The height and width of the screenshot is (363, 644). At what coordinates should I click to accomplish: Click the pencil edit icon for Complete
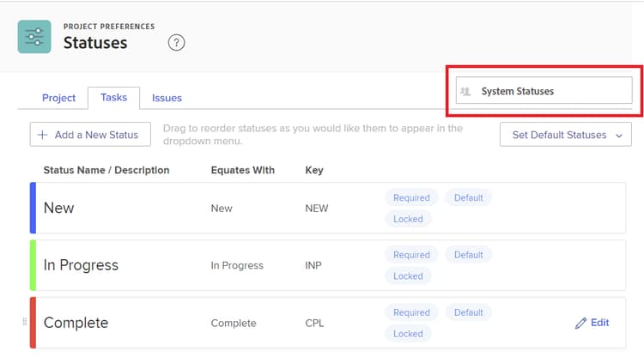point(581,324)
